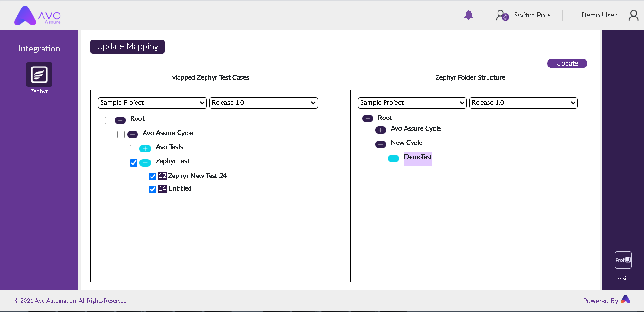Click the Root label in Mapped Test Cases
The image size is (644, 312).
click(137, 118)
